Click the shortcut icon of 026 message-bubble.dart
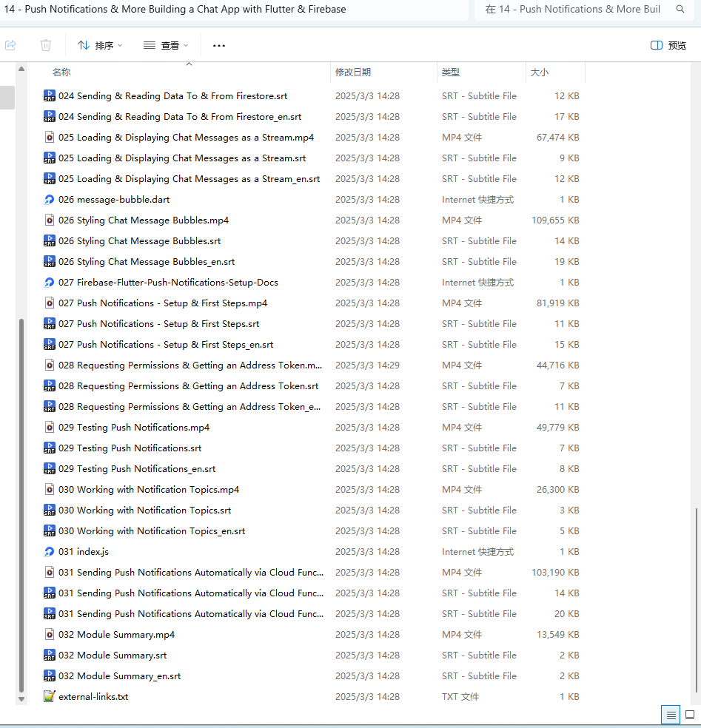The image size is (701, 728). point(50,200)
